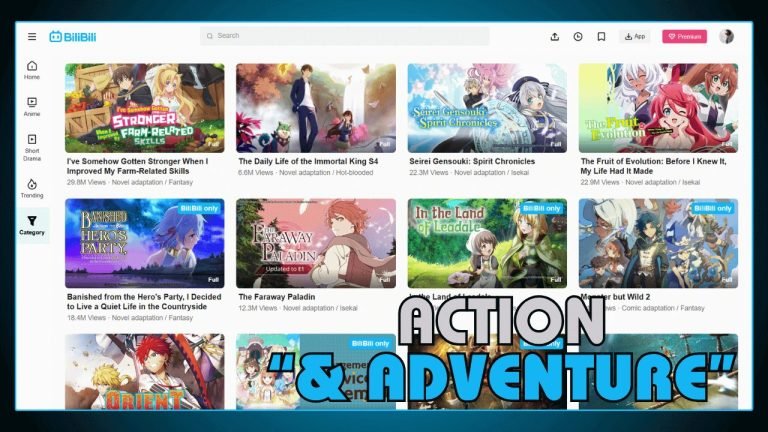The image size is (768, 432).
Task: Click the pink Premium button
Action: point(684,36)
